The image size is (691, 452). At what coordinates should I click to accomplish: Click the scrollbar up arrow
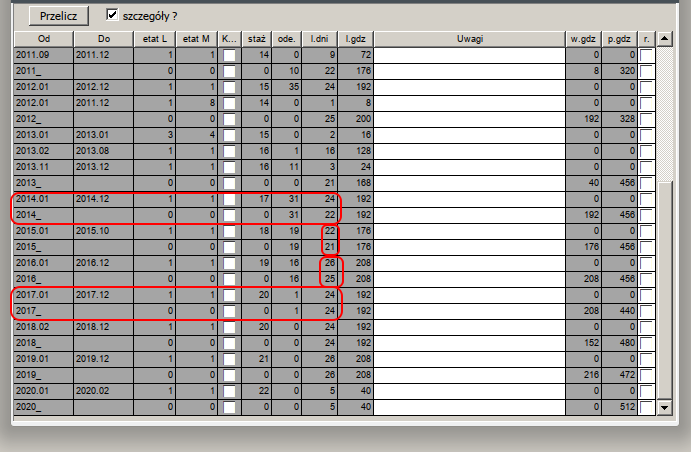pyautogui.click(x=663, y=39)
